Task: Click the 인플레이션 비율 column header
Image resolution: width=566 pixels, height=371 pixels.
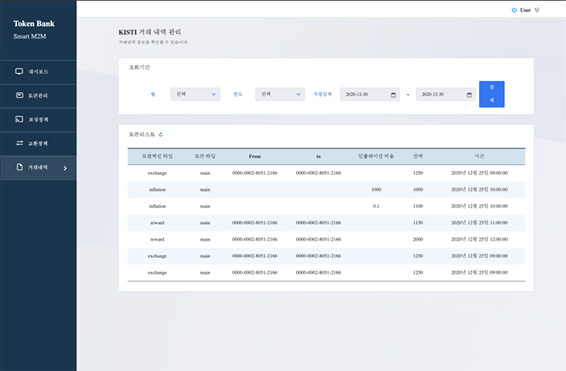Action: click(x=376, y=156)
